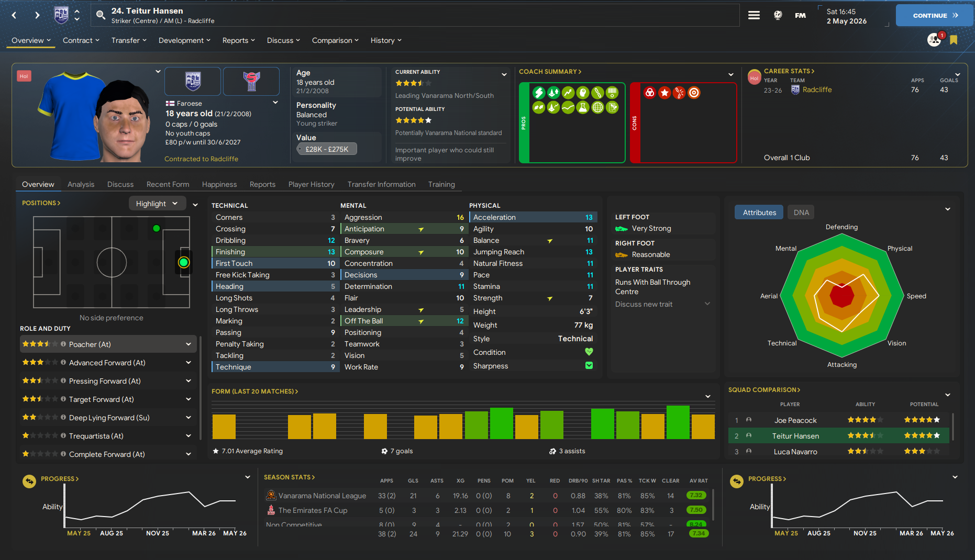Go forward with the right arrow
Screen dimensions: 975x560
pyautogui.click(x=37, y=15)
